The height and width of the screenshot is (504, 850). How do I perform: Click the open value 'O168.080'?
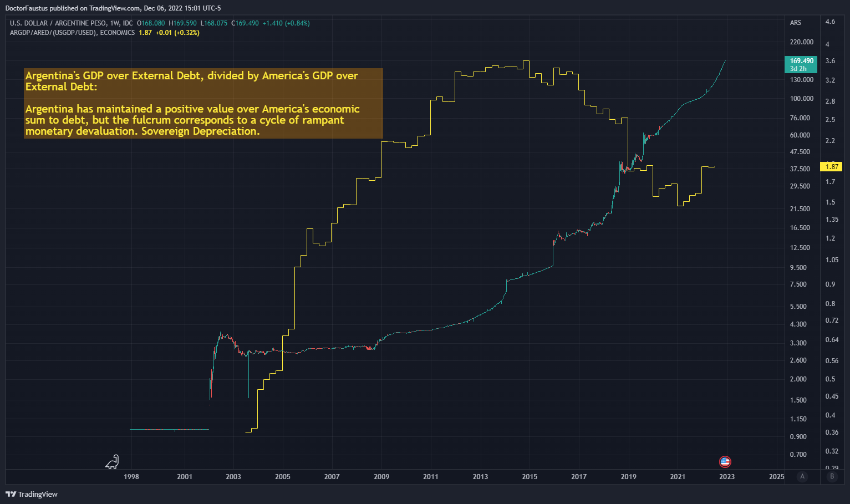tap(151, 23)
